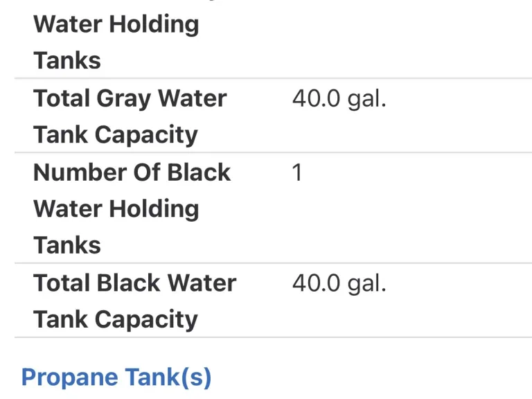Click the word Tanks under Number Of Black Water Holding

click(x=67, y=245)
